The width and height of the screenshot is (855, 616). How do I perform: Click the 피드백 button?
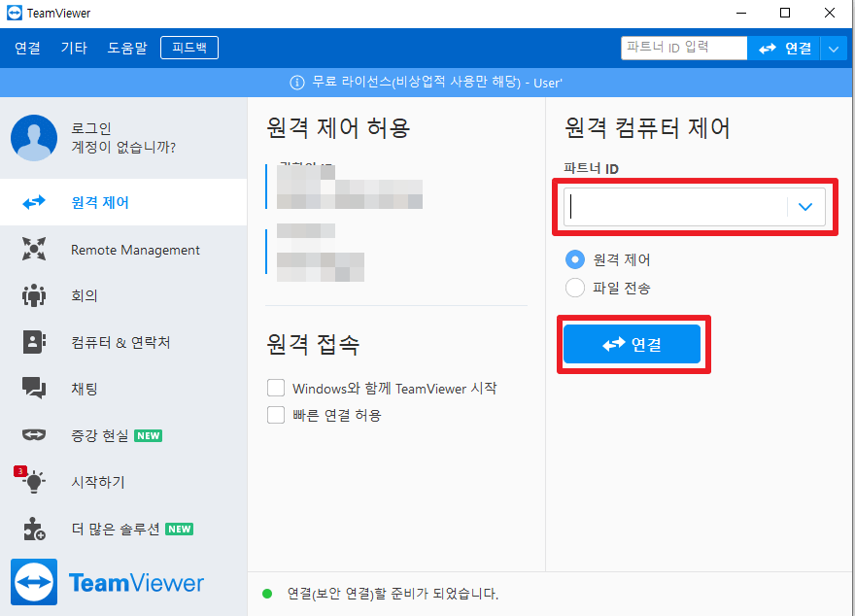click(x=189, y=48)
